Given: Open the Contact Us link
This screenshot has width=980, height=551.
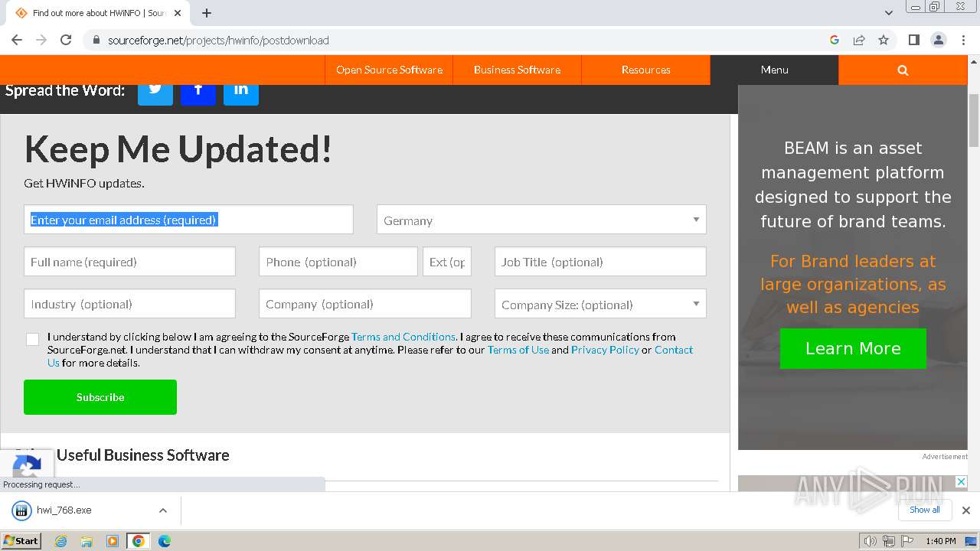Looking at the screenshot, I should 674,350.
